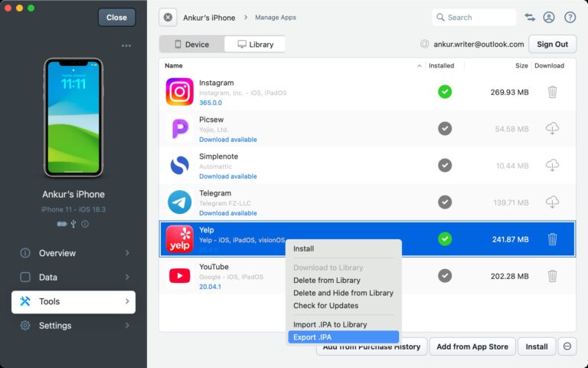Toggle sort arrow in Name column

420,66
